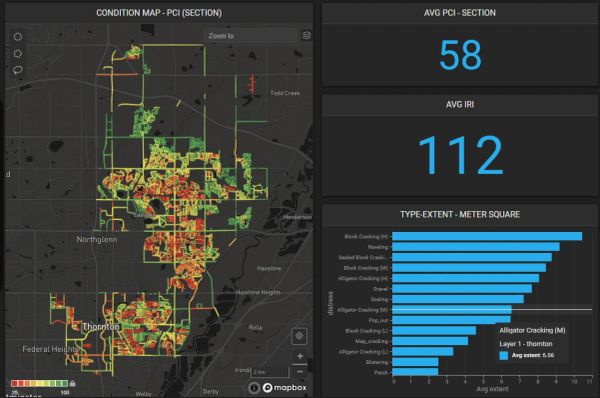This screenshot has width=600, height=398.
Task: Select the Raveling bar in chart
Action: tap(476, 247)
